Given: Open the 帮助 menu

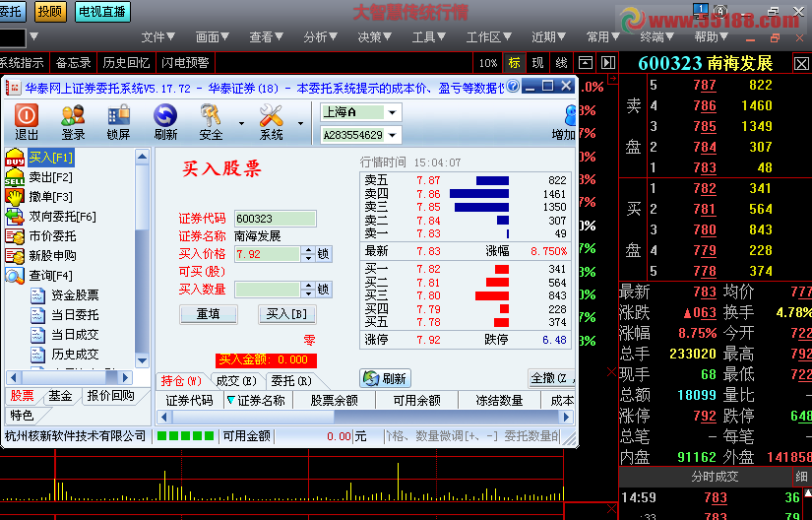Looking at the screenshot, I should (712, 37).
